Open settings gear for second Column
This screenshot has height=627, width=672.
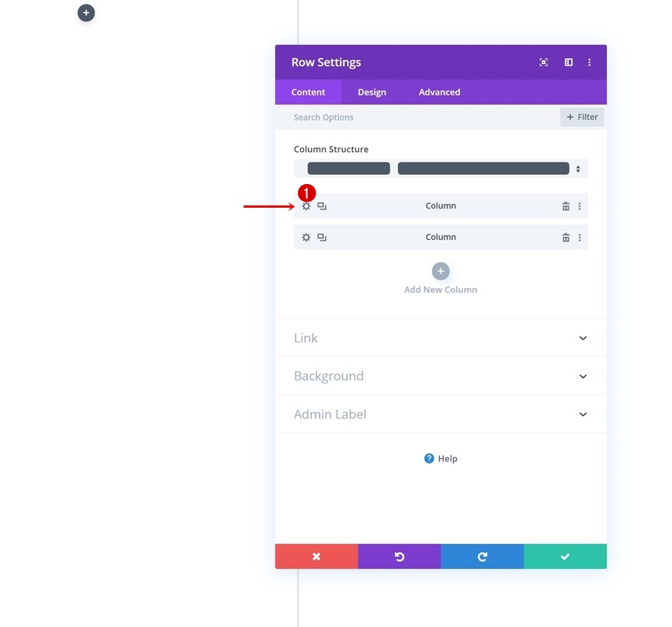306,238
